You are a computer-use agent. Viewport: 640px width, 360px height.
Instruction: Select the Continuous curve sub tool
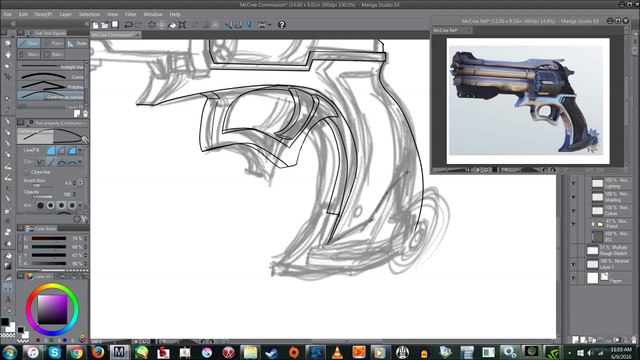51,96
